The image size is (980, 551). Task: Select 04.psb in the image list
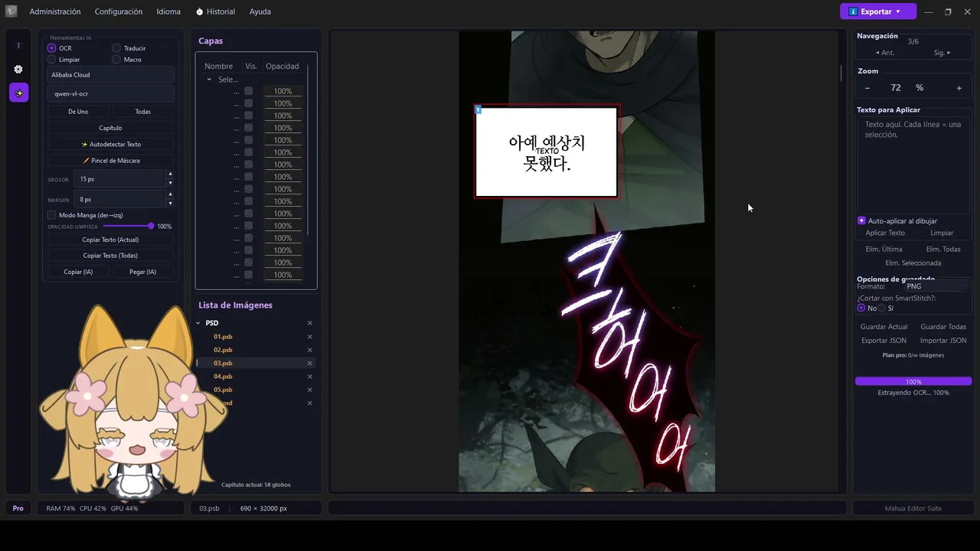click(223, 377)
